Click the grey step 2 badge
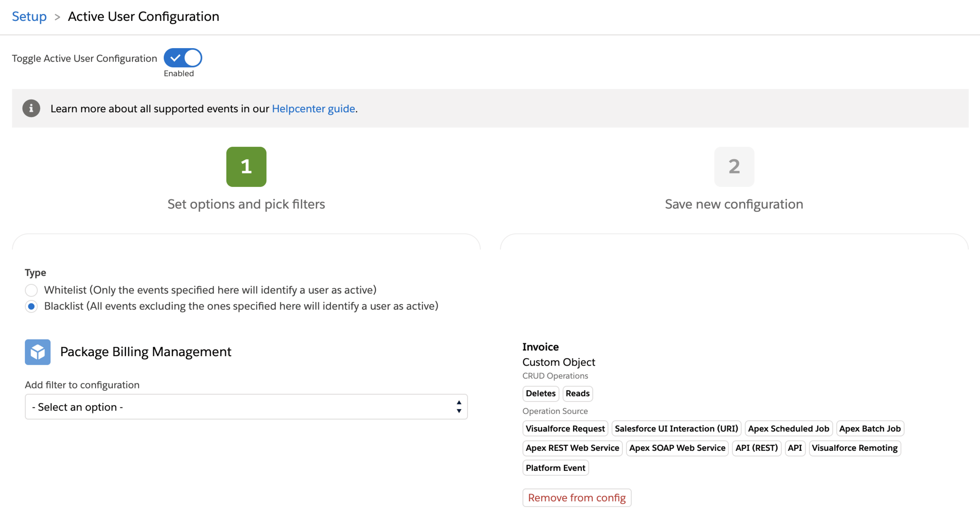 (734, 166)
